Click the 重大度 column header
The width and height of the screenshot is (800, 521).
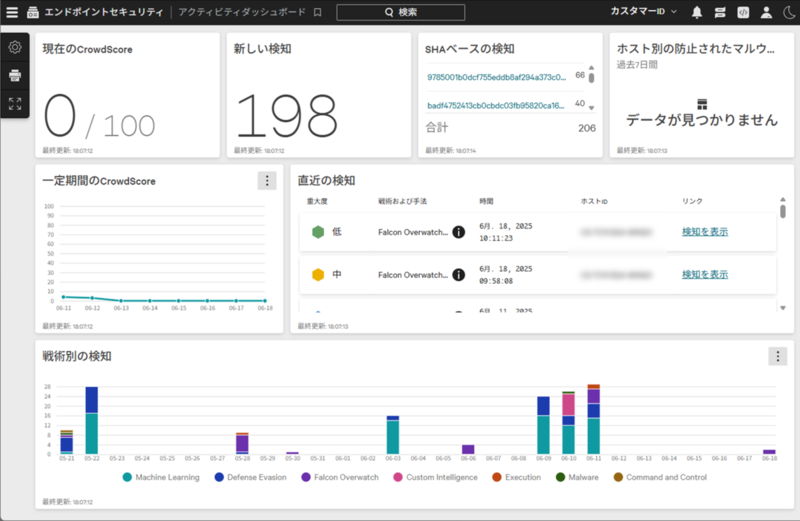(x=317, y=201)
